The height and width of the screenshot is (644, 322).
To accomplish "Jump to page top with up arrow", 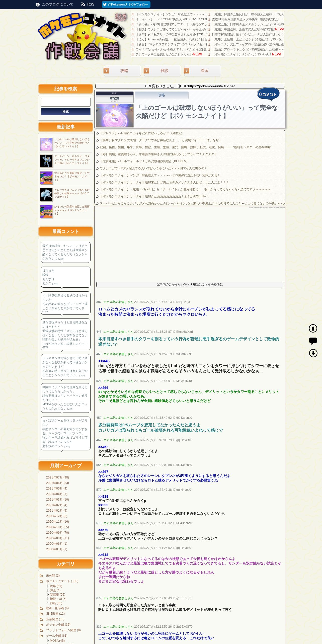I will (x=313, y=328).
